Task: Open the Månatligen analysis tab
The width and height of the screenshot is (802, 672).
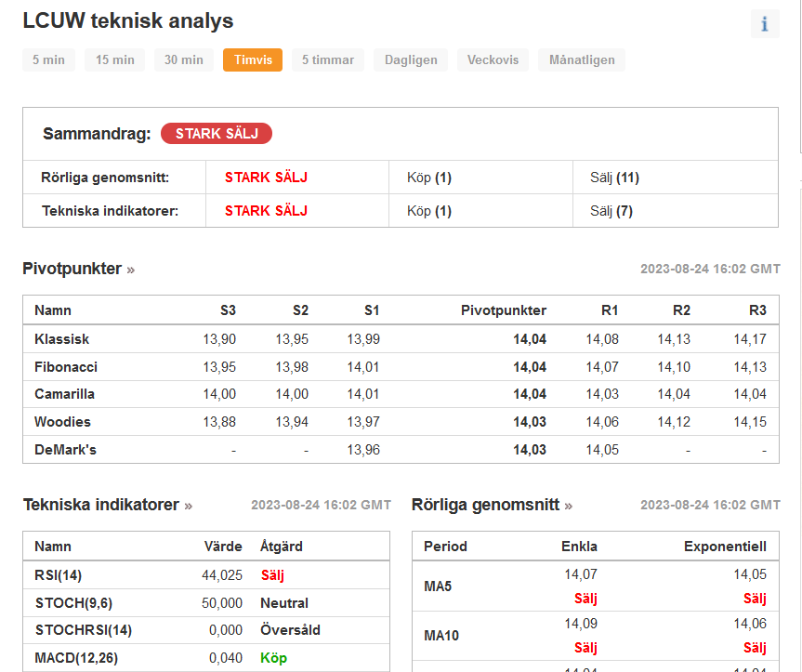Action: [x=581, y=59]
